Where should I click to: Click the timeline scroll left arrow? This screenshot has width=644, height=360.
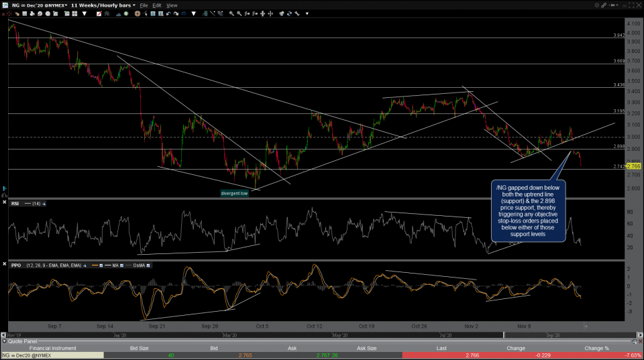point(3,334)
